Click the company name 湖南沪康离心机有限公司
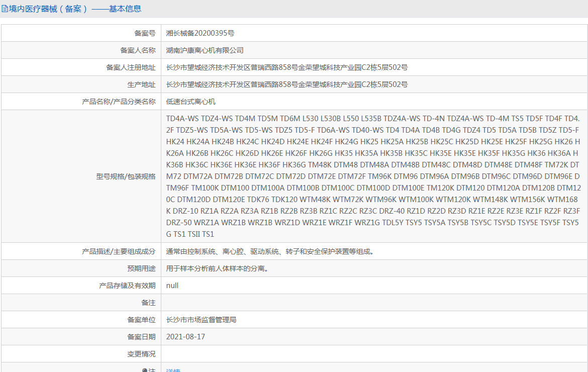Viewport: 588px width, 372px height. tap(205, 50)
